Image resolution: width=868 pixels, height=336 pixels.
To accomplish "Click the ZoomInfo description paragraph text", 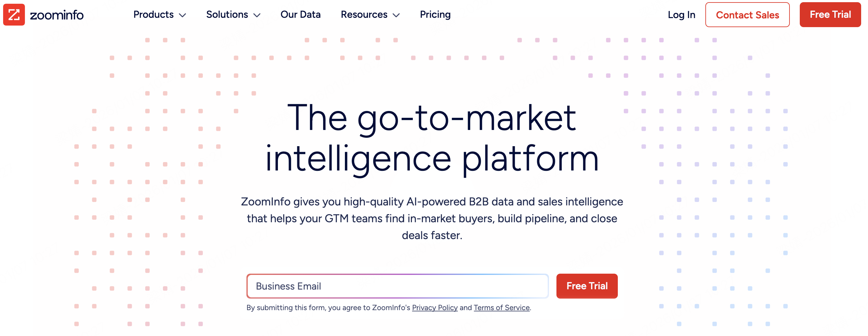I will [432, 218].
